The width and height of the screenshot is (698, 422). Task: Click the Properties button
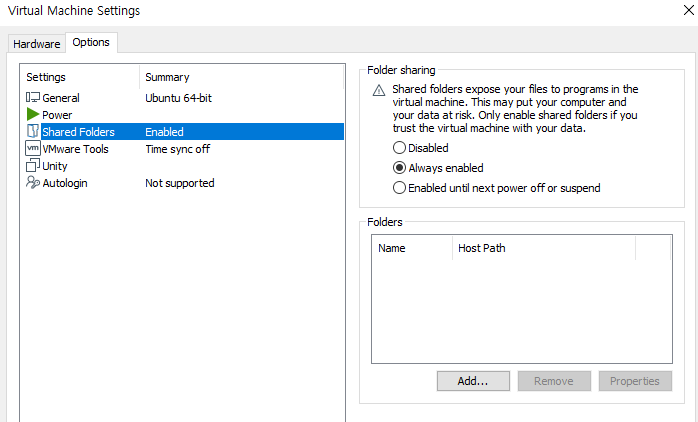tap(635, 381)
